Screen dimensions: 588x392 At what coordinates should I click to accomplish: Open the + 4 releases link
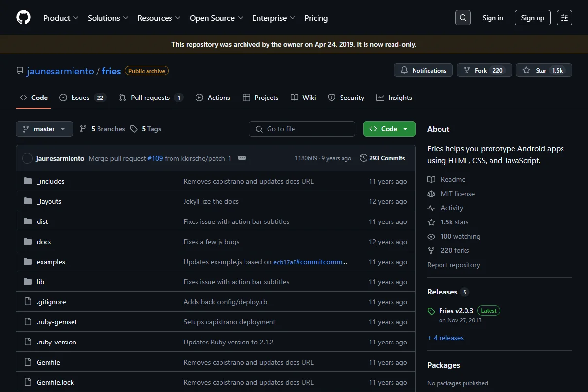pos(445,338)
